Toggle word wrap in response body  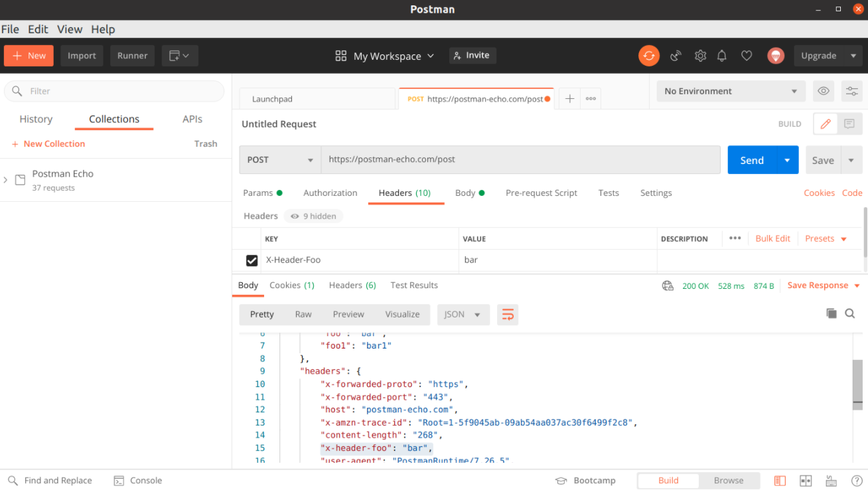click(508, 314)
